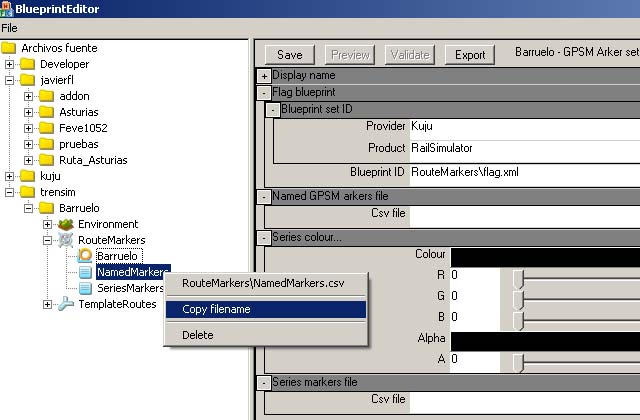Image resolution: width=640 pixels, height=420 pixels.
Task: Expand the Display name section
Action: (264, 75)
